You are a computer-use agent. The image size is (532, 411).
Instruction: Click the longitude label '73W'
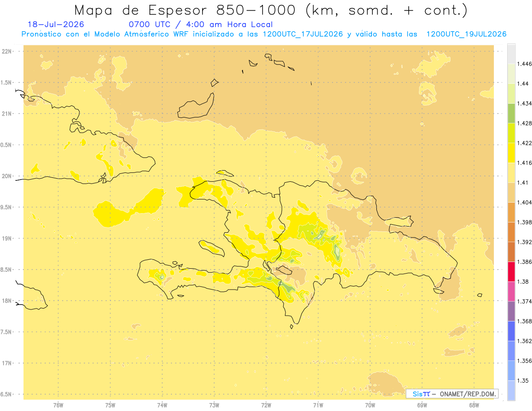coord(214,405)
